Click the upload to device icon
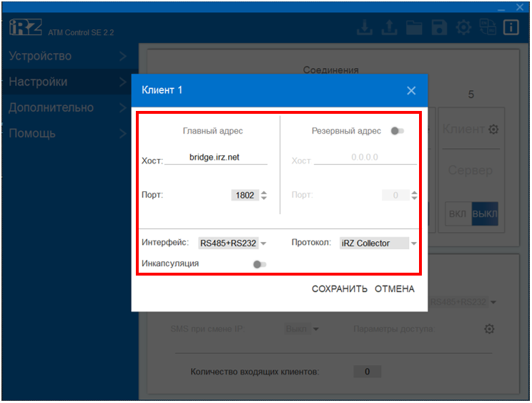Viewport: 532px width, 403px height. click(x=390, y=28)
